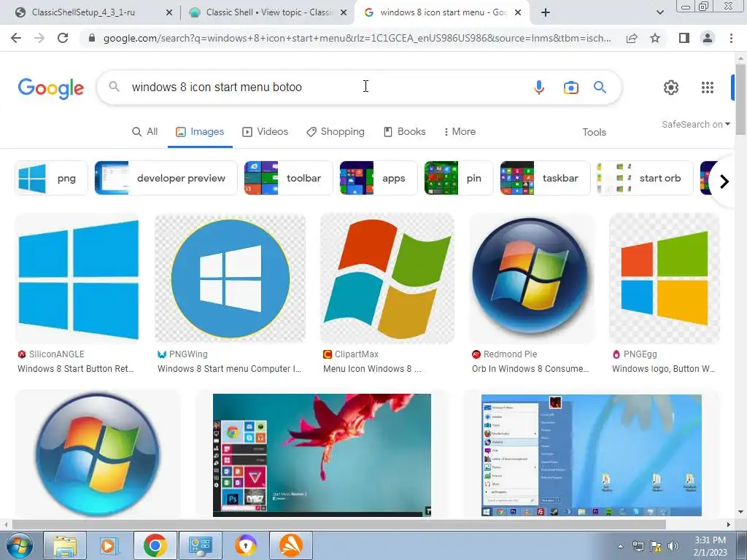Viewport: 747px width, 560px height.
Task: Open the Windows Start orb on taskbar
Action: click(x=19, y=545)
